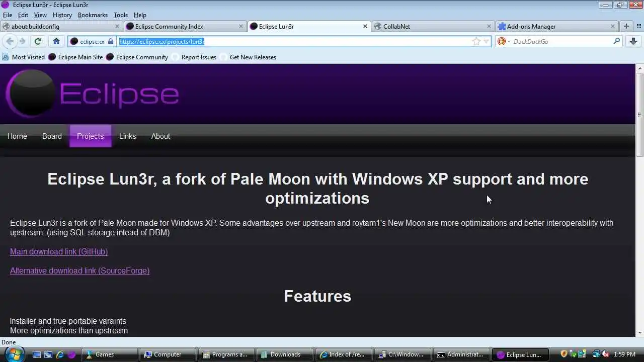Bookmark this page with the star icon
Image resolution: width=644 pixels, height=362 pixels.
[x=476, y=41]
